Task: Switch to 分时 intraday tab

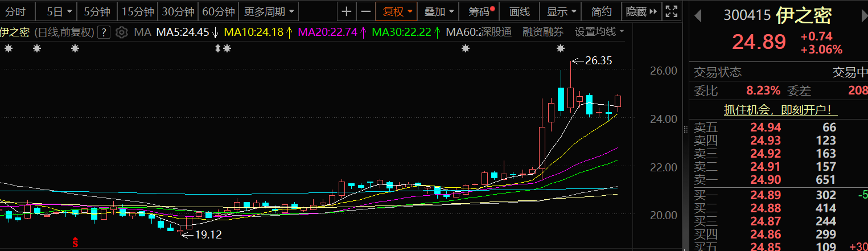Action: pos(15,11)
